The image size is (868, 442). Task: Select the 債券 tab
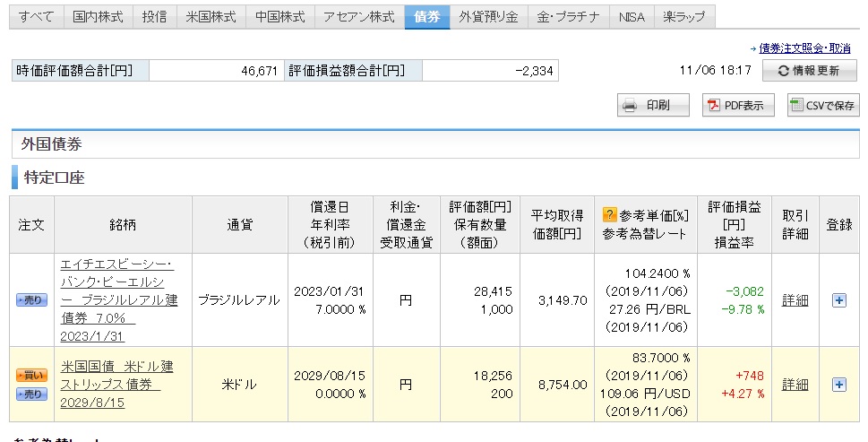coord(427,17)
